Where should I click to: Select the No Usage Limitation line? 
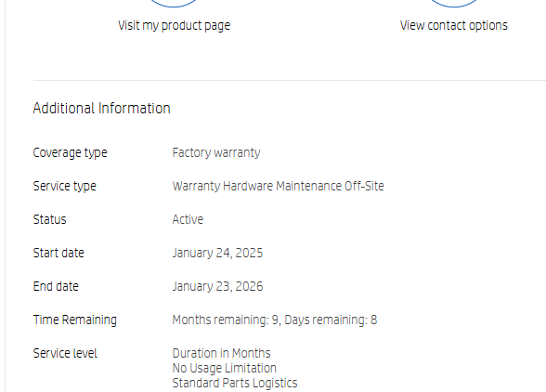pos(225,368)
